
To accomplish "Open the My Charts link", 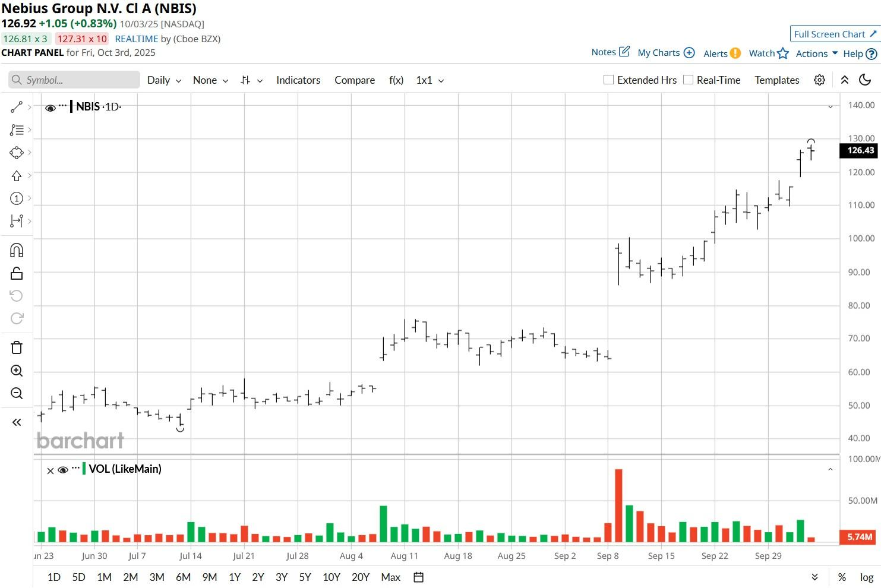I will pyautogui.click(x=659, y=53).
